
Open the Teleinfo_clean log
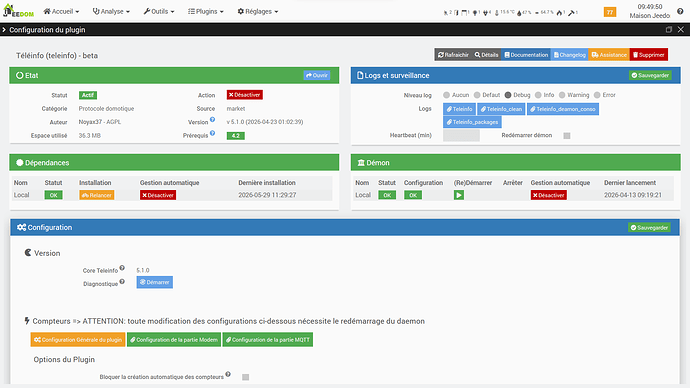[501, 109]
